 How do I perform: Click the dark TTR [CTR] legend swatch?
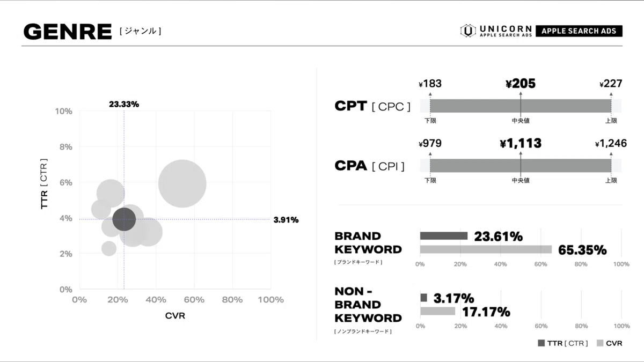point(541,343)
